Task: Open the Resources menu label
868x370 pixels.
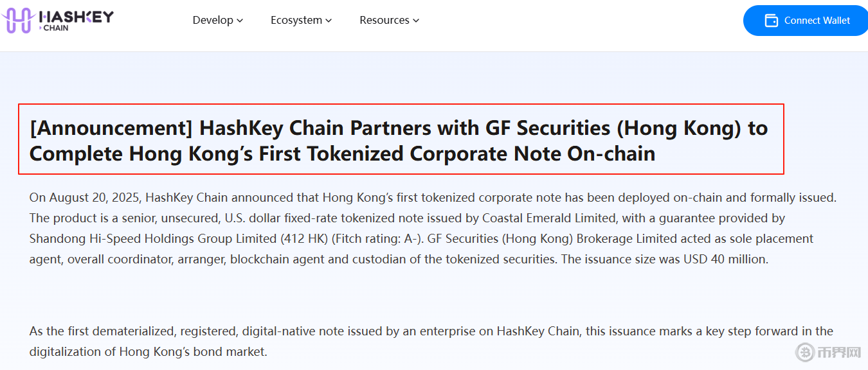Action: tap(384, 20)
